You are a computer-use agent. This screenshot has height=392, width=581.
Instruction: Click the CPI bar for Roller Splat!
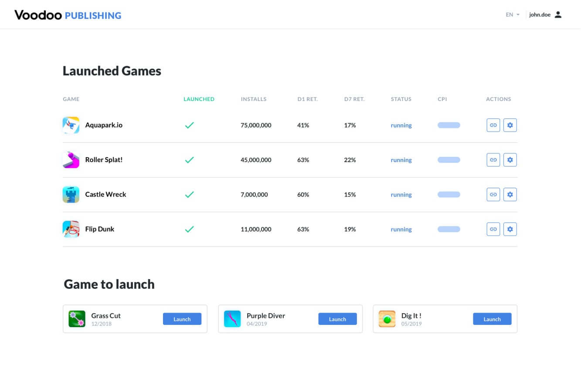(x=449, y=160)
